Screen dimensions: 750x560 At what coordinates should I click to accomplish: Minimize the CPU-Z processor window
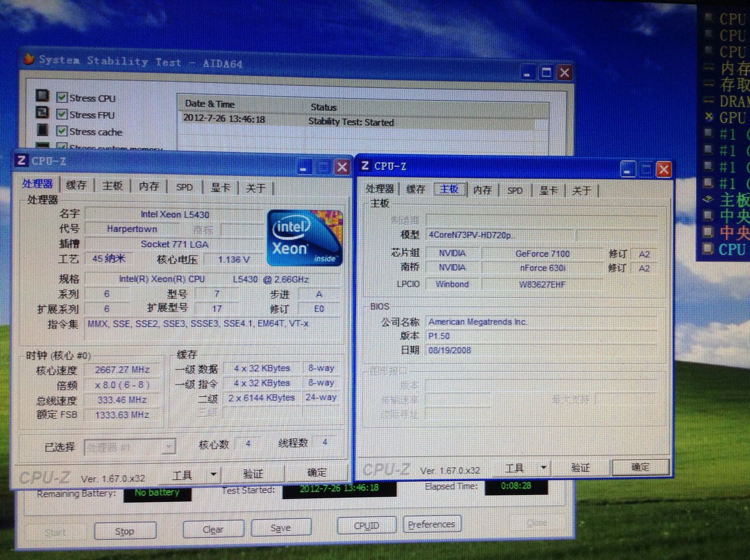[304, 167]
